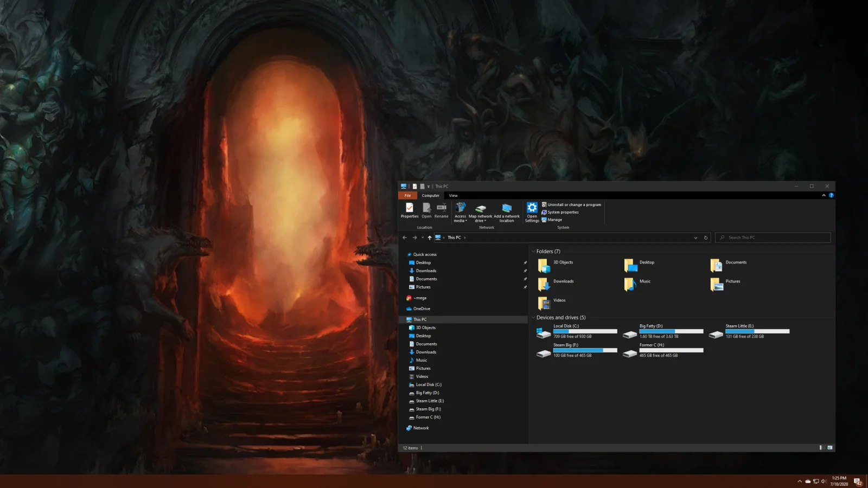
Task: Show hidden tray icons in taskbar
Action: (800, 481)
